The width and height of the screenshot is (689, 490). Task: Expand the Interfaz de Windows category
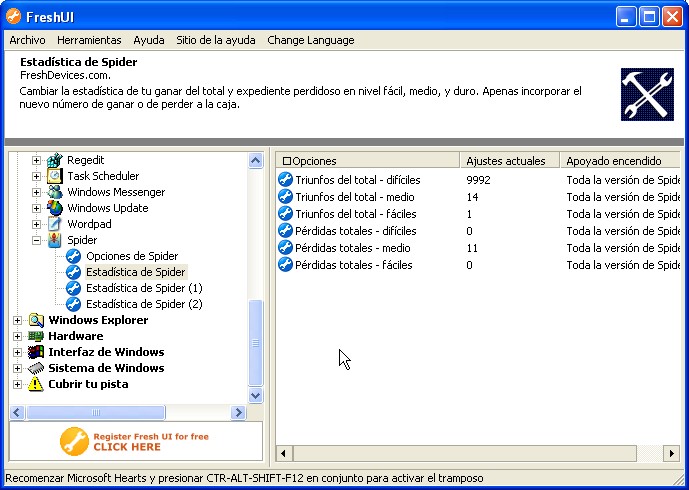[17, 352]
